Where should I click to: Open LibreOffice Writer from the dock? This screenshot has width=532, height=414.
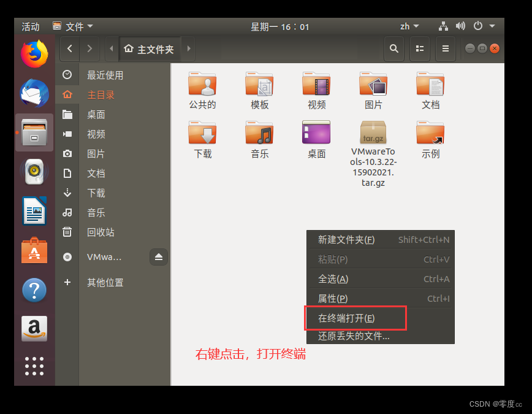click(34, 210)
